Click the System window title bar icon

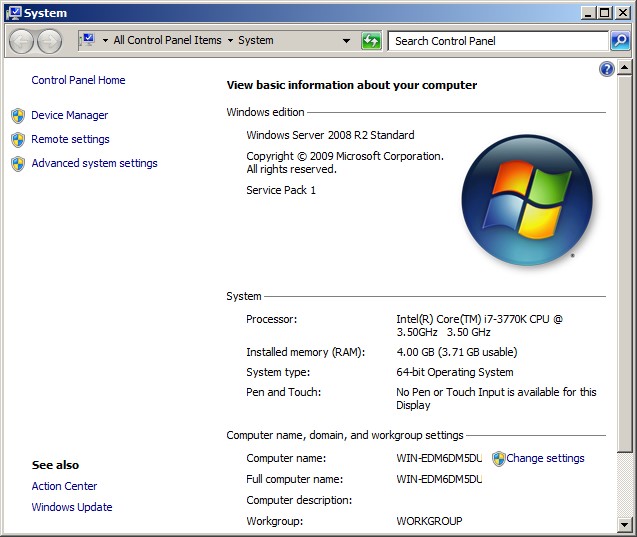click(13, 13)
